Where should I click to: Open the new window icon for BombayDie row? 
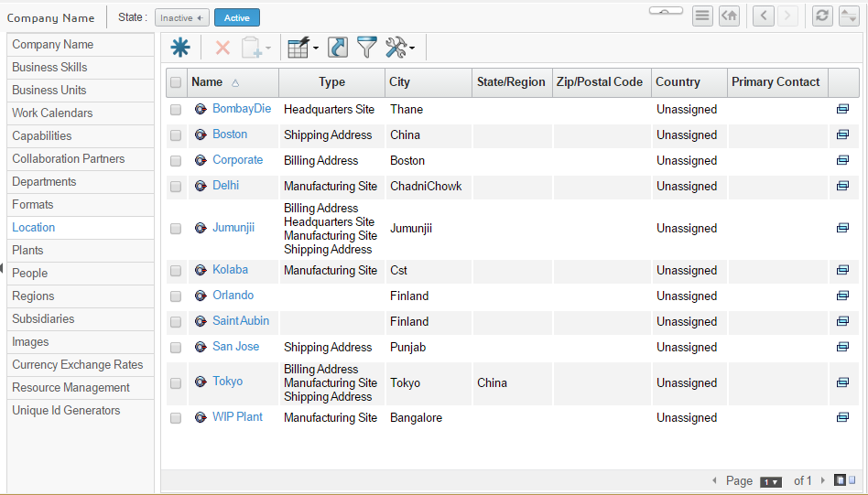(x=842, y=109)
